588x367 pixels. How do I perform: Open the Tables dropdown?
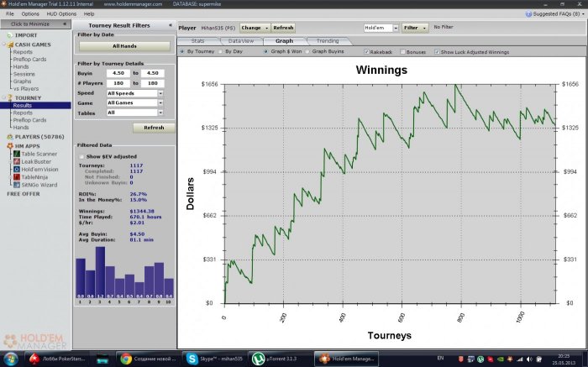tap(160, 113)
